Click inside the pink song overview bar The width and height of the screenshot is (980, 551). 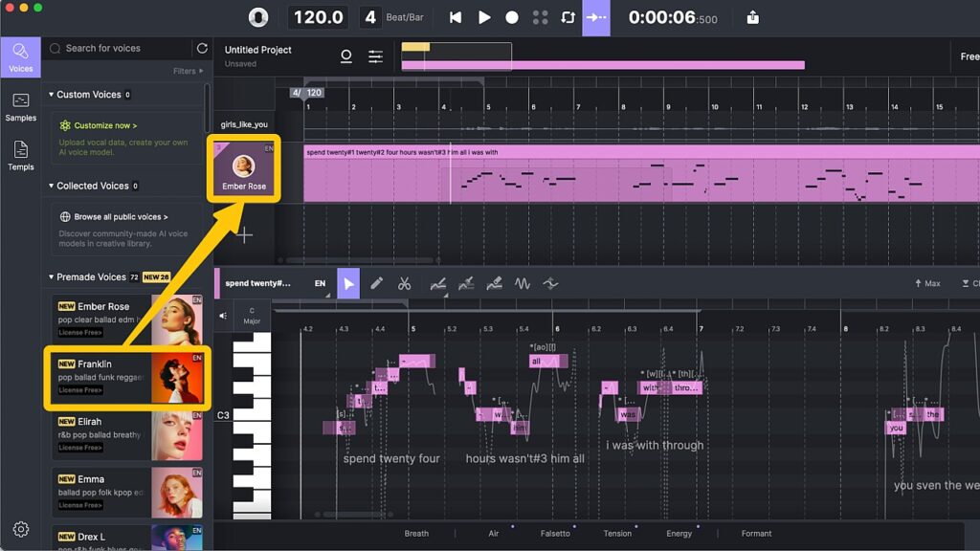[603, 63]
